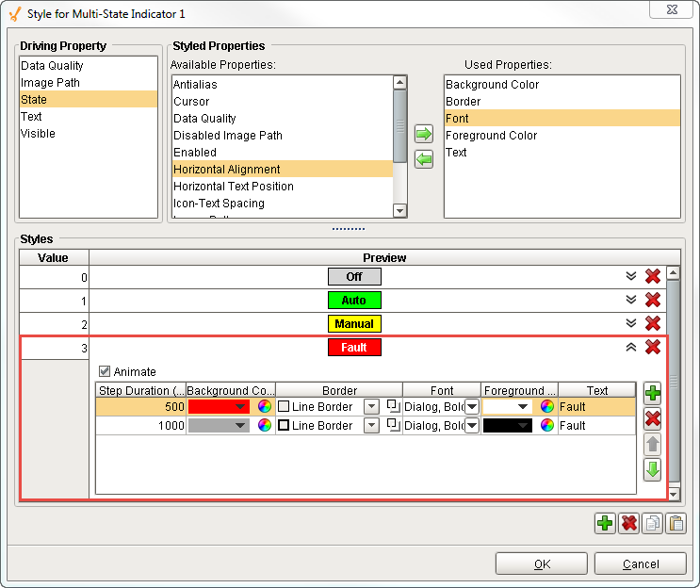The height and width of the screenshot is (588, 700).
Task: Delete style using bottom red X icon
Action: [x=628, y=523]
